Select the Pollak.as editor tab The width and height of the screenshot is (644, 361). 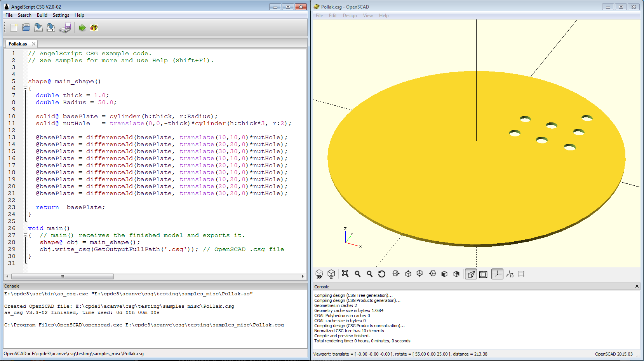tap(18, 44)
